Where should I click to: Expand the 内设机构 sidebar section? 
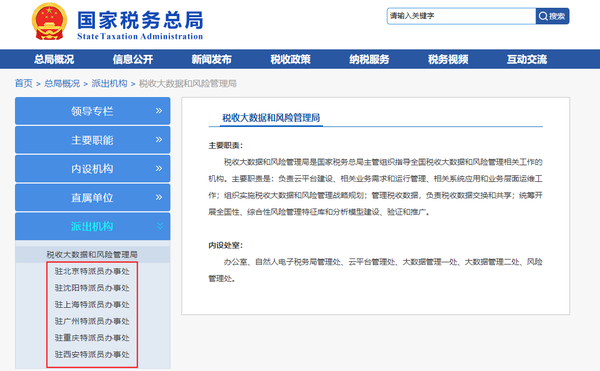click(x=93, y=169)
